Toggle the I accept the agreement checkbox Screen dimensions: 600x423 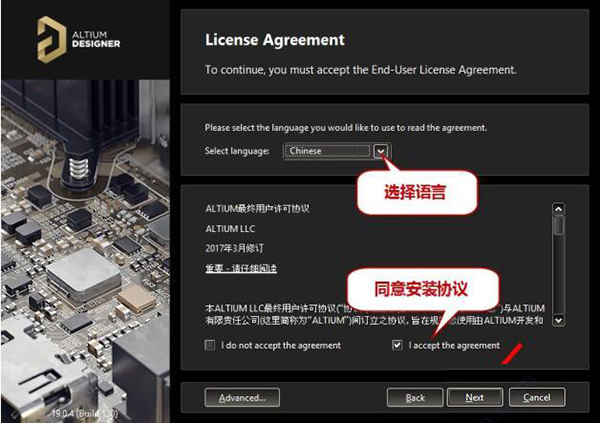(397, 345)
